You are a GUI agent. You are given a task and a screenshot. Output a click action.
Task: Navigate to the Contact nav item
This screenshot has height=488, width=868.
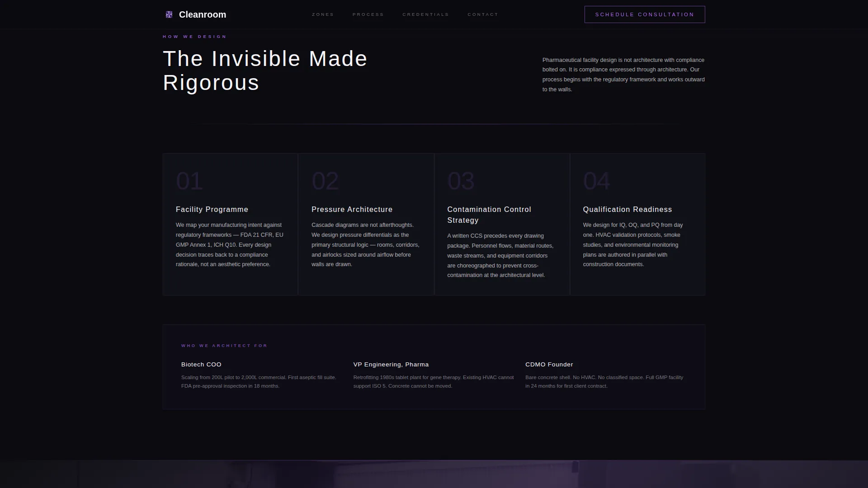pyautogui.click(x=483, y=14)
